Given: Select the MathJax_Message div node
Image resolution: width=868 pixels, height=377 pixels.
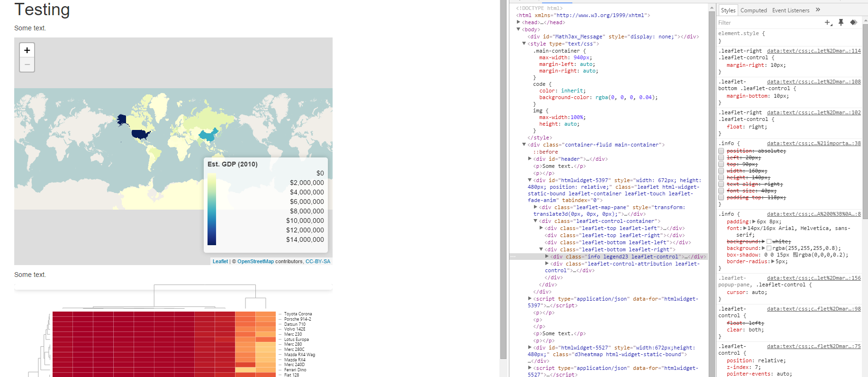Looking at the screenshot, I should tap(613, 37).
